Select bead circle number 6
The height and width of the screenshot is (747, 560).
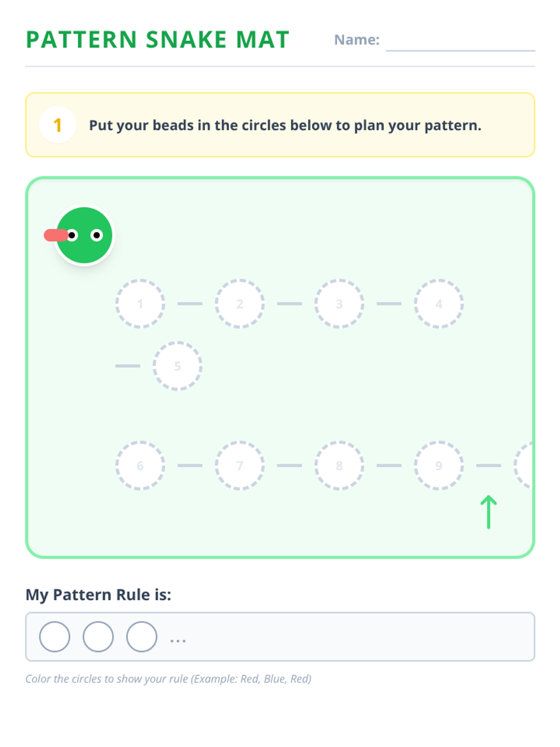[x=140, y=465]
